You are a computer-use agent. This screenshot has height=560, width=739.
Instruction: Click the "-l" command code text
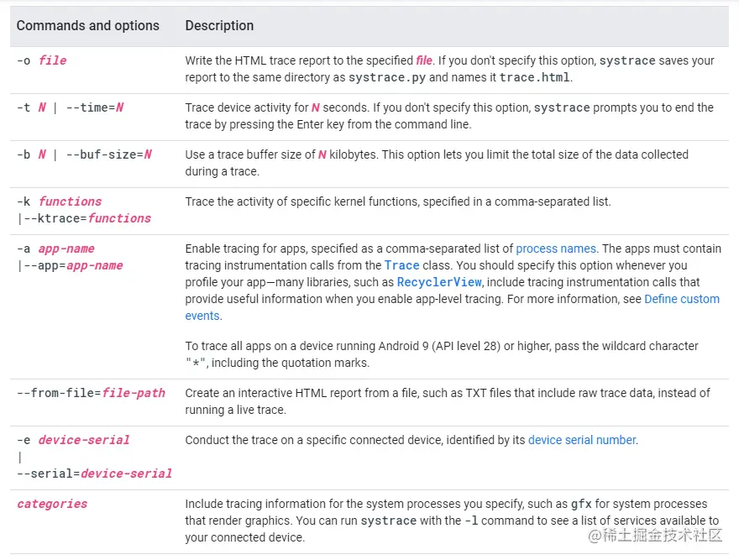click(474, 521)
